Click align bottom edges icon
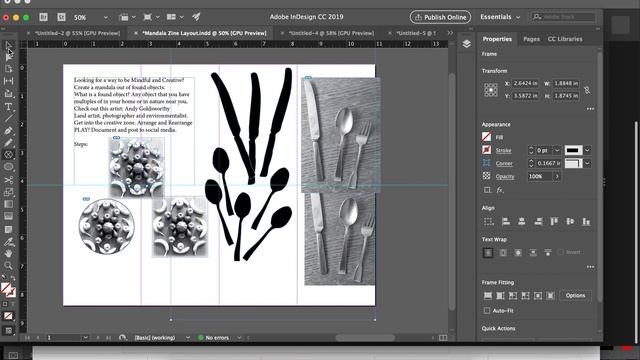The width and height of the screenshot is (640, 360). 586,222
